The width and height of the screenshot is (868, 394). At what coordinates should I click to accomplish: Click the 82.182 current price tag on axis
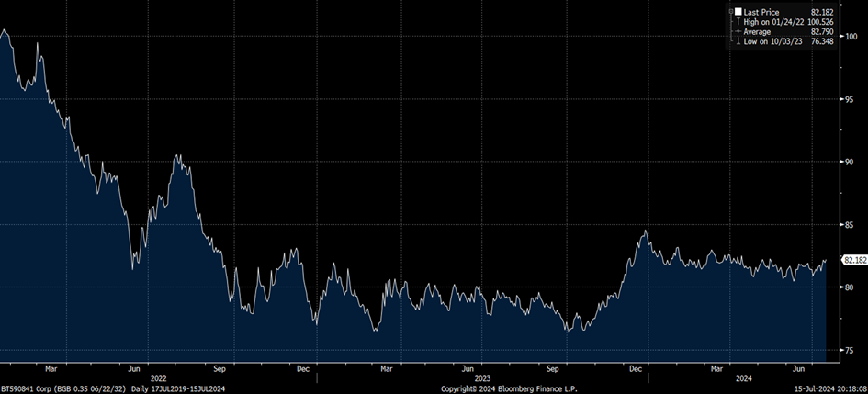854,261
